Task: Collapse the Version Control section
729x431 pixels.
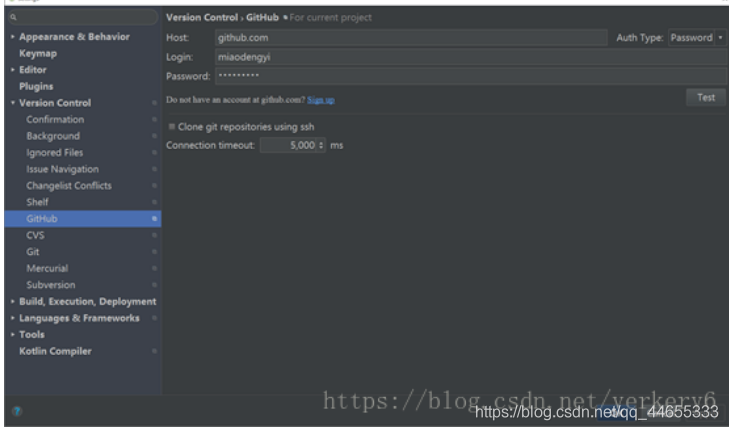Action: pyautogui.click(x=13, y=103)
